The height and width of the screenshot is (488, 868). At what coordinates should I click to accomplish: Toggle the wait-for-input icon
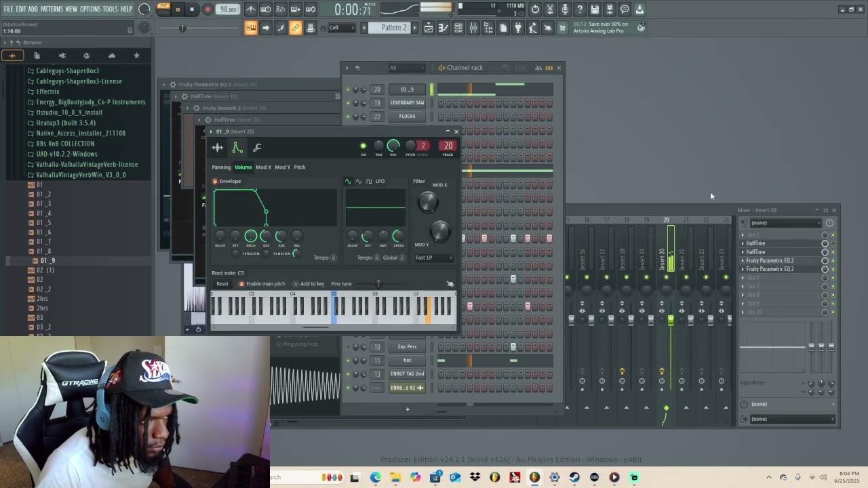pos(266,9)
